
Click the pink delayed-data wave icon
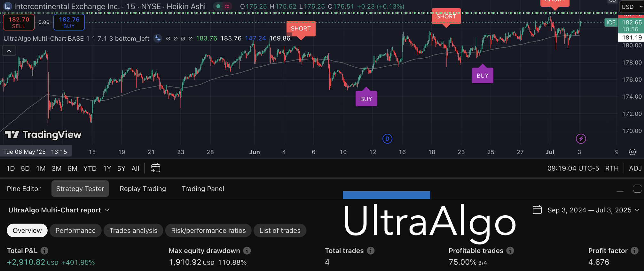click(x=227, y=6)
